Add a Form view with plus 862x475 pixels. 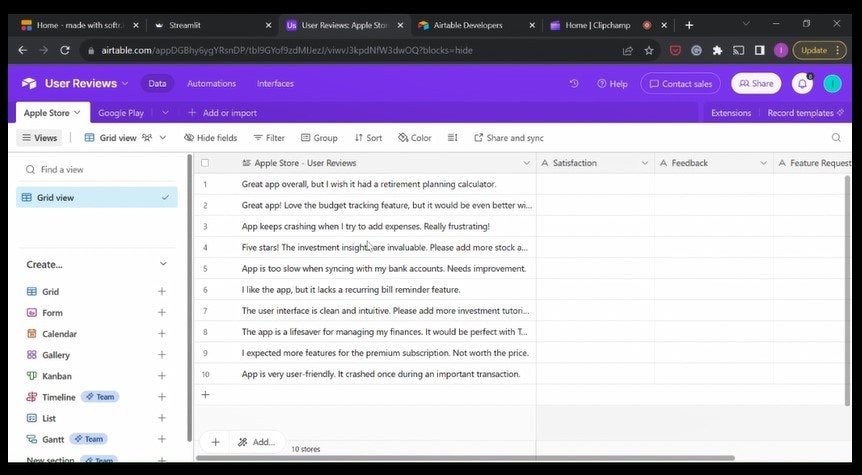pos(162,313)
